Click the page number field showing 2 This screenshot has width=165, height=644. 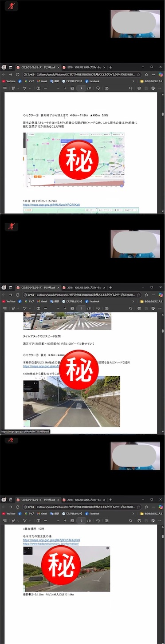pos(82,520)
